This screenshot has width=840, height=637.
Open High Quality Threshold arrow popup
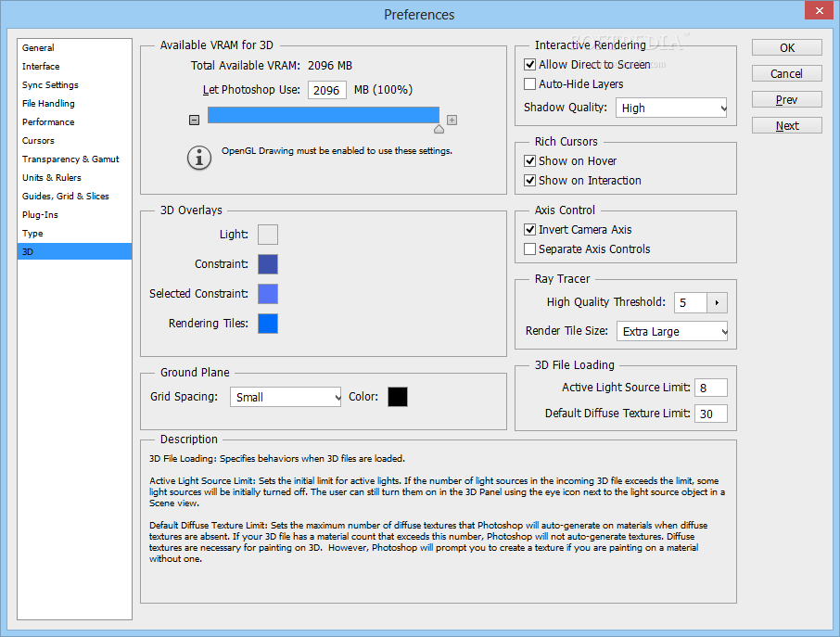coord(717,302)
